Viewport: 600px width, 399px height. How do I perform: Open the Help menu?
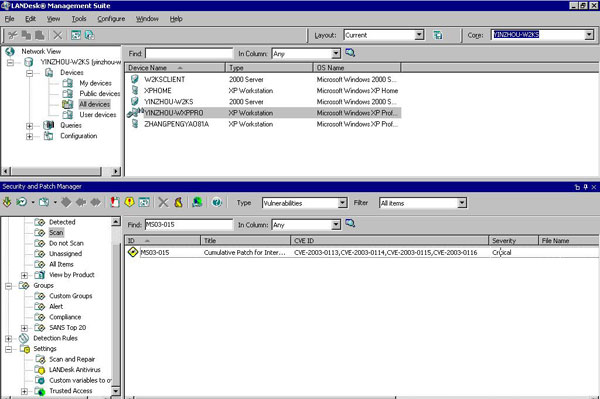[x=176, y=19]
